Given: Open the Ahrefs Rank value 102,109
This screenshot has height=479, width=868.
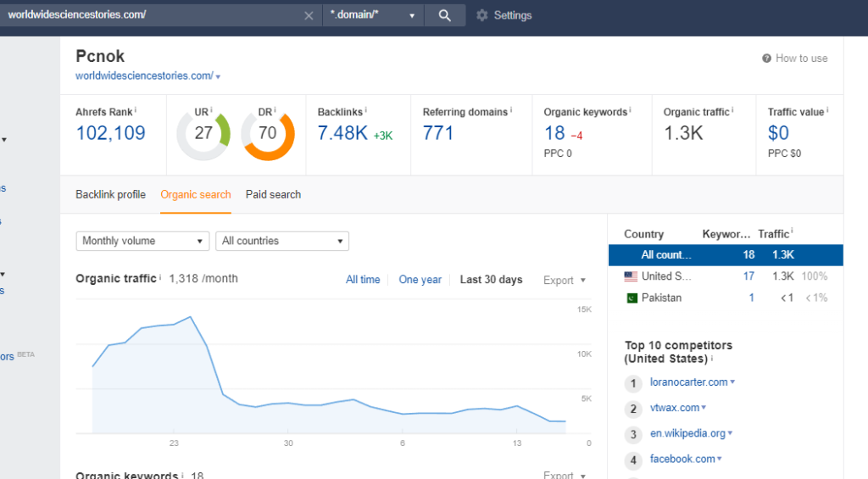Looking at the screenshot, I should click(x=111, y=133).
